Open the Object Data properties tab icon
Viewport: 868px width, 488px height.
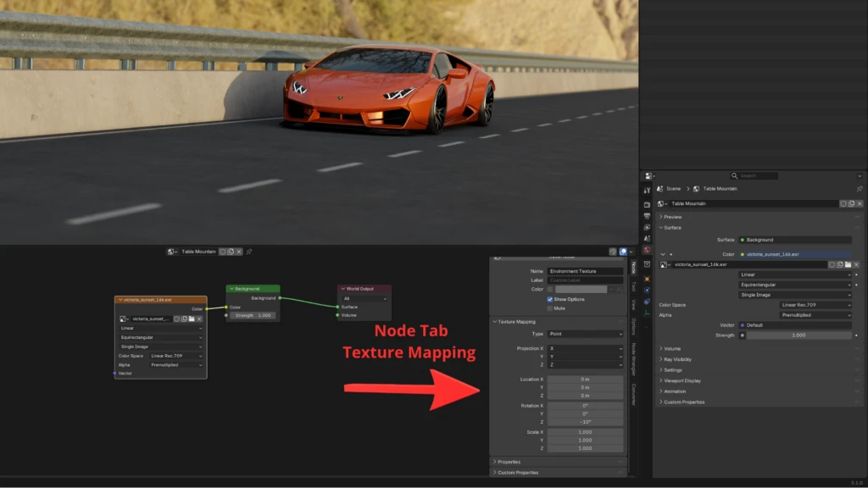647,313
